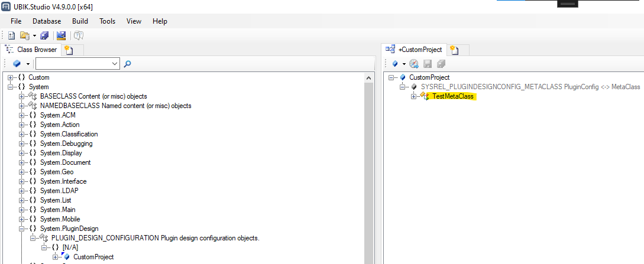Click the database open folder toolbar icon
Image resolution: width=644 pixels, height=264 pixels.
pyautogui.click(x=24, y=36)
